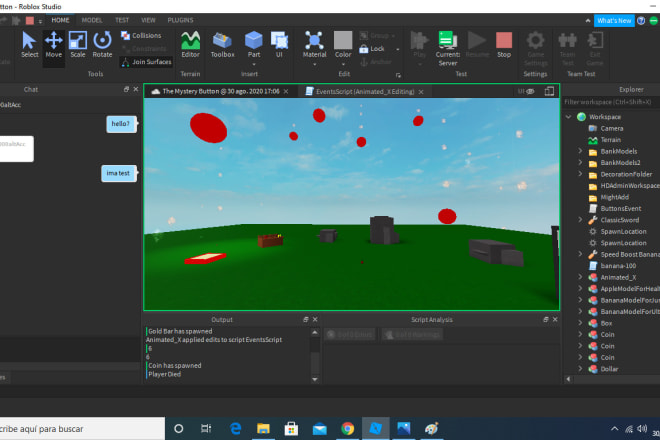Switch to the PLUGINS ribbon tab
660x440 pixels.
click(180, 20)
